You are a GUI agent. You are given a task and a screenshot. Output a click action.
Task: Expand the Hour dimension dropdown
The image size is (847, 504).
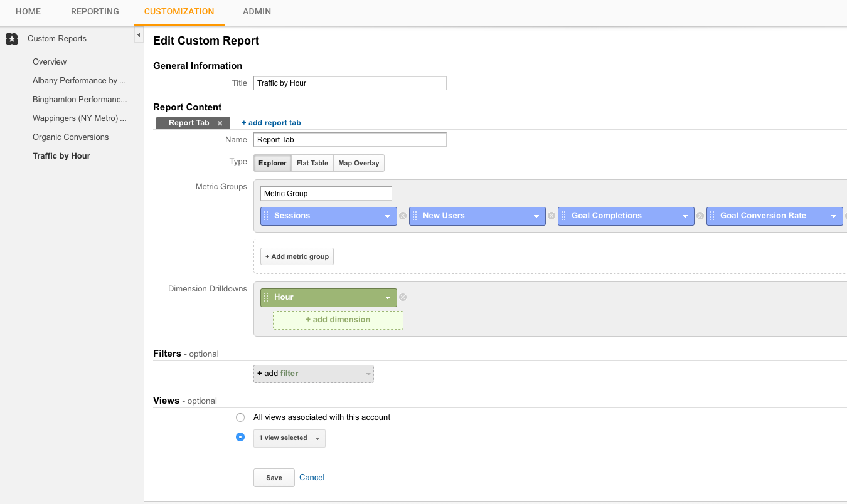tap(388, 298)
